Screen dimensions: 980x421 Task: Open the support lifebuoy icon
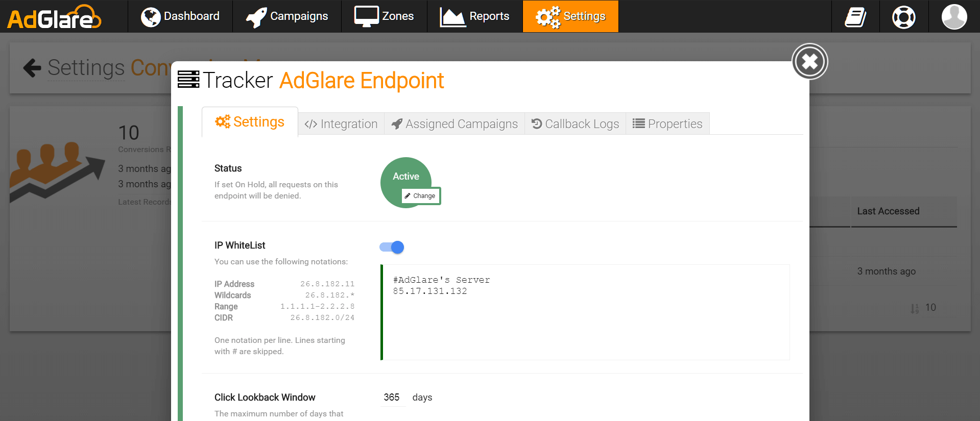click(x=904, y=17)
